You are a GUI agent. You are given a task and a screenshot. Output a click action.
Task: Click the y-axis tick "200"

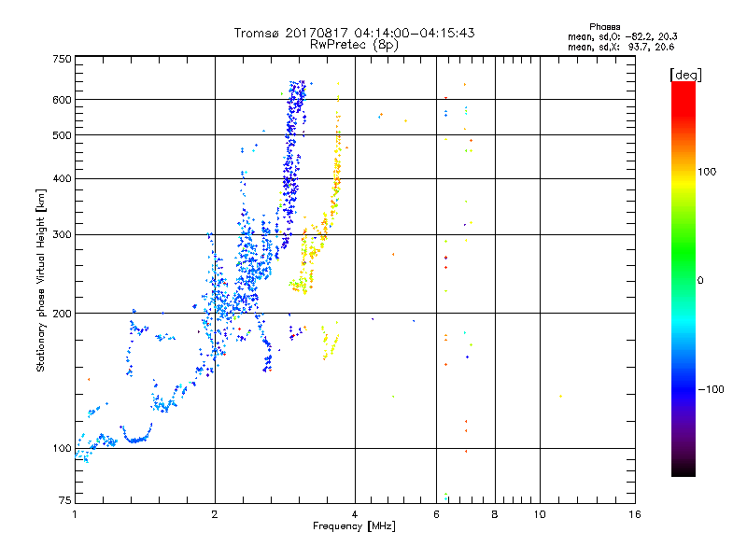pyautogui.click(x=62, y=314)
